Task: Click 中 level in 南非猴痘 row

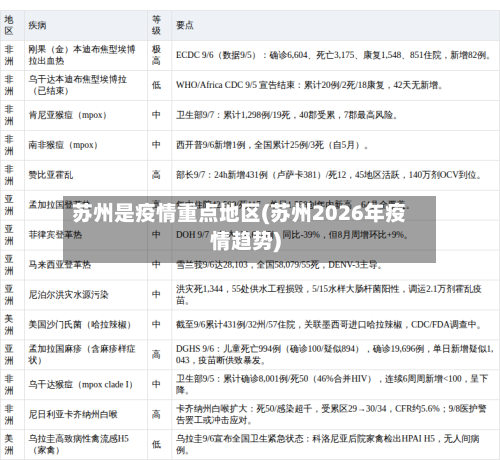Action: click(x=156, y=145)
